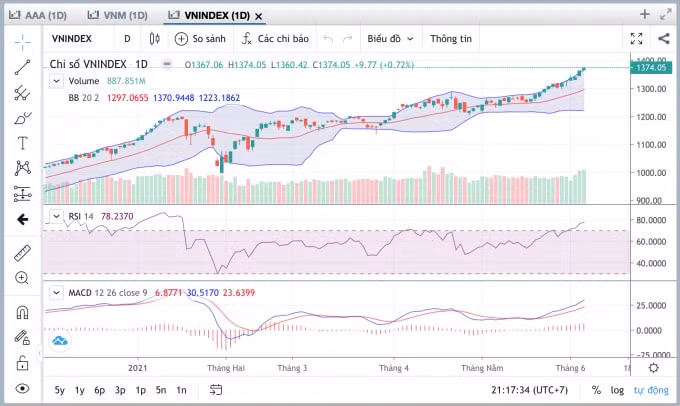
Task: Toggle lock all drawing tools
Action: (22, 363)
